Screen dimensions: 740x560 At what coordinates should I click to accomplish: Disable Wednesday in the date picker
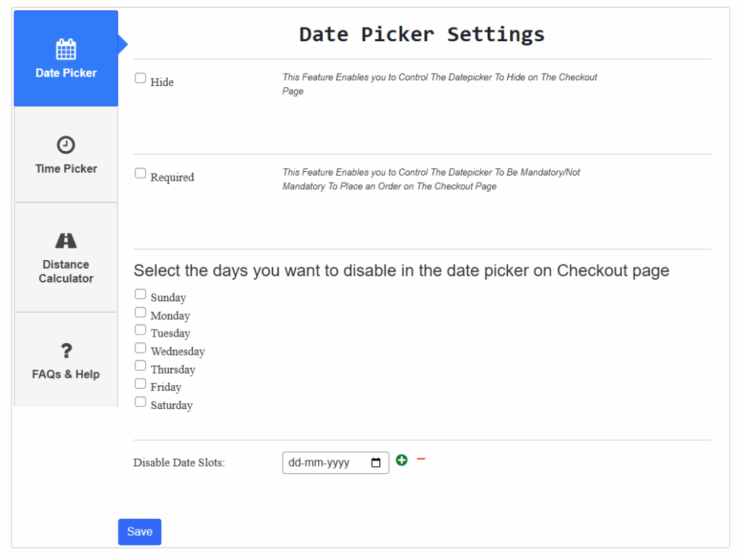click(140, 347)
